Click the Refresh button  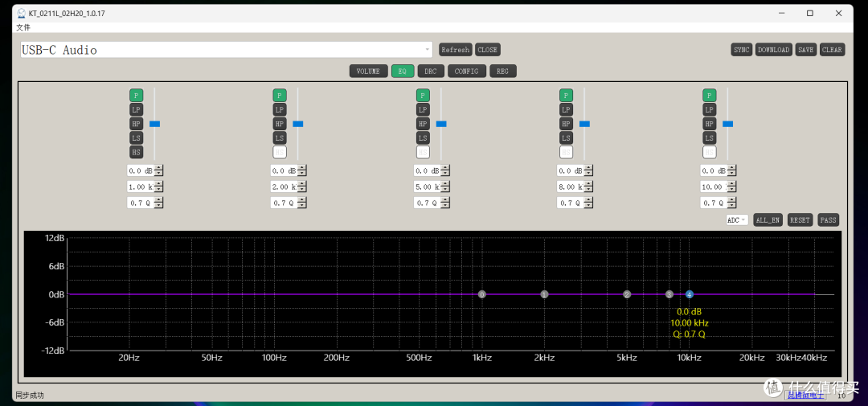456,50
